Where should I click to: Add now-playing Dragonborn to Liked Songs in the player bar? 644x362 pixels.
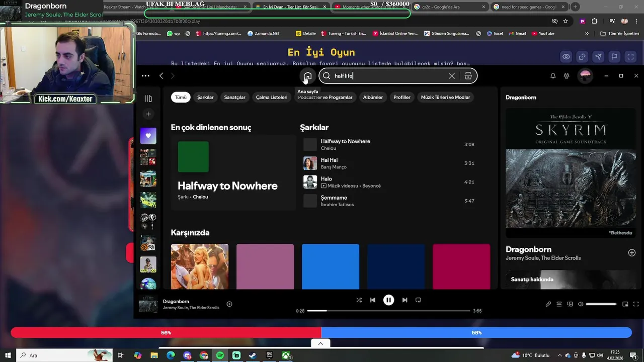(x=229, y=304)
